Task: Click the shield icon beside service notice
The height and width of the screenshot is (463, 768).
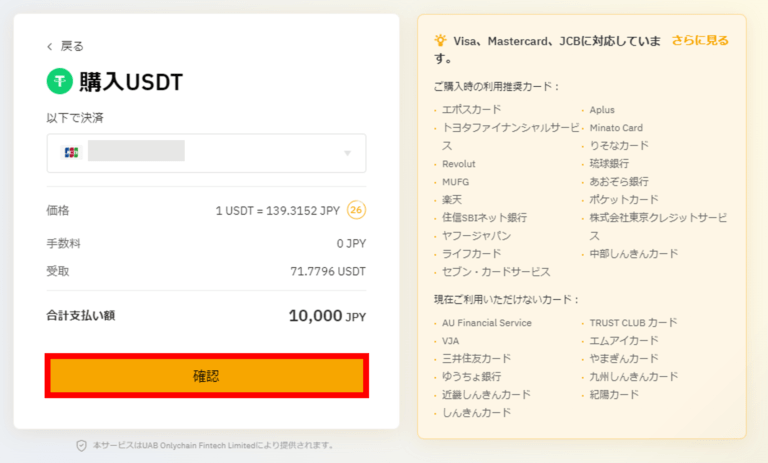Action: click(81, 445)
